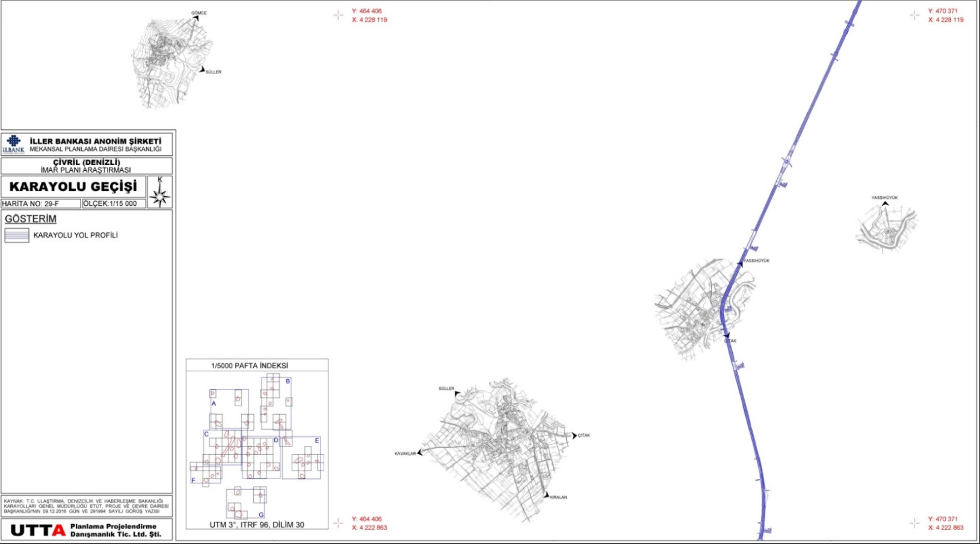Click the ÖLÇEK 1/15 000 scale field
Image resolution: width=980 pixels, height=544 pixels.
click(x=114, y=203)
